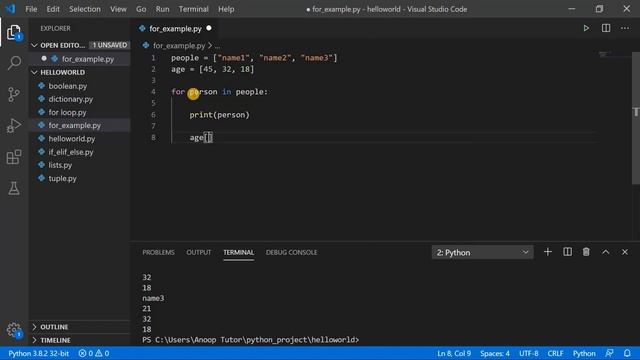This screenshot has height=360, width=640.
Task: Click the editor vertical scrollbar
Action: coord(636,118)
